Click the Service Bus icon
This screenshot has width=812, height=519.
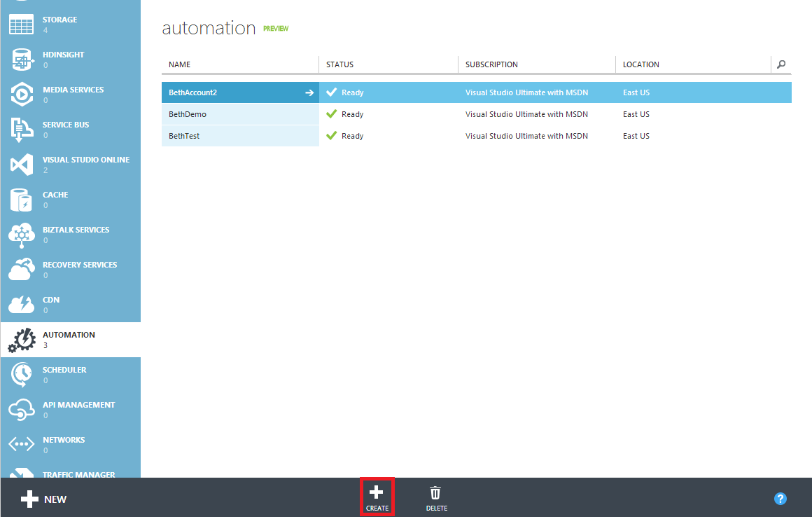pyautogui.click(x=21, y=129)
